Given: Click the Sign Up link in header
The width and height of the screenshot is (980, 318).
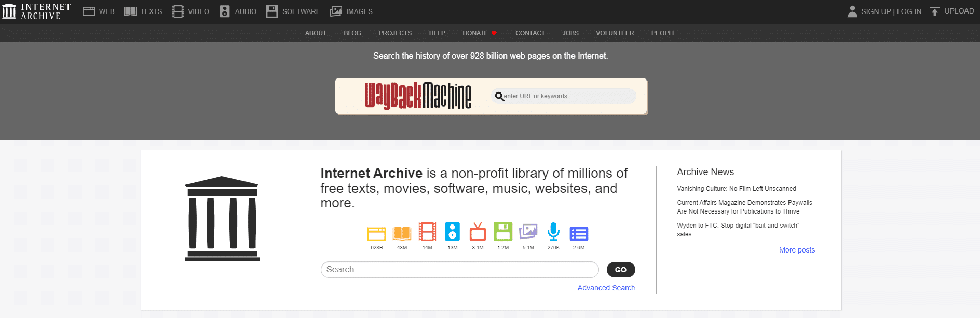Looking at the screenshot, I should click(x=875, y=11).
